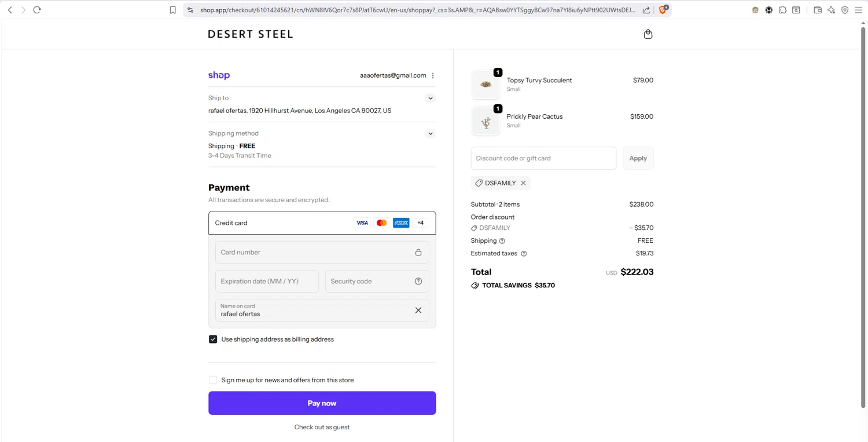This screenshot has width=868, height=442.
Task: Show estimated taxes help icon
Action: coord(524,254)
